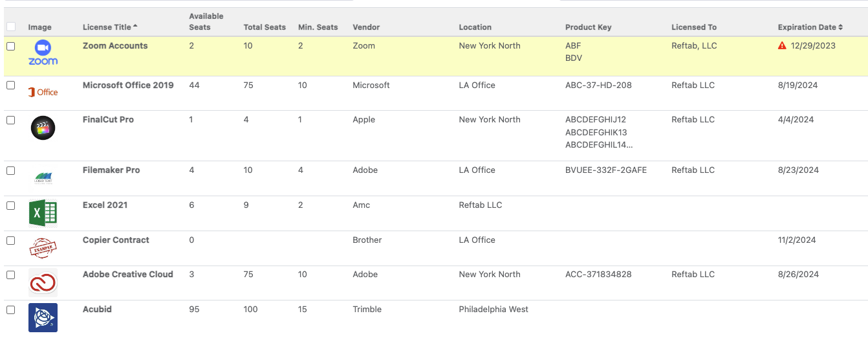Viewport: 868px width, 351px height.
Task: Click the FinalCut Pro app icon
Action: (43, 128)
